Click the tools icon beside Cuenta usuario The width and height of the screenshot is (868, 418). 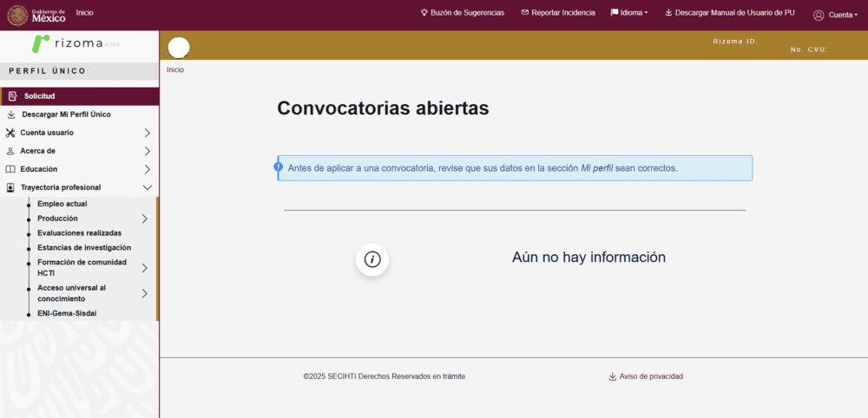click(x=10, y=133)
